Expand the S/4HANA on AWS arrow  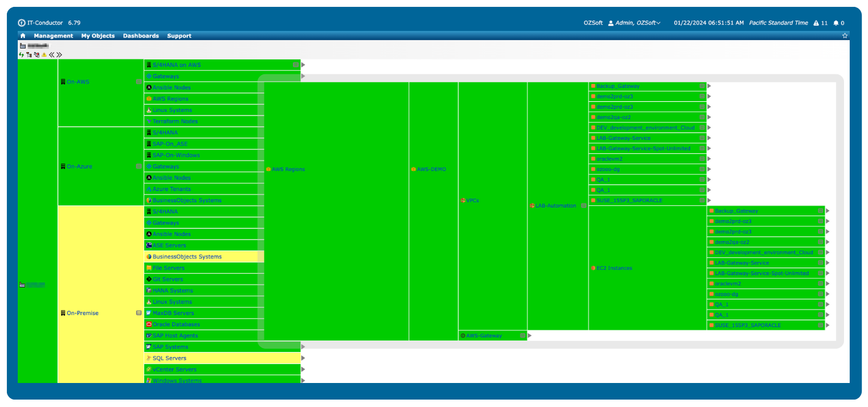pyautogui.click(x=303, y=65)
